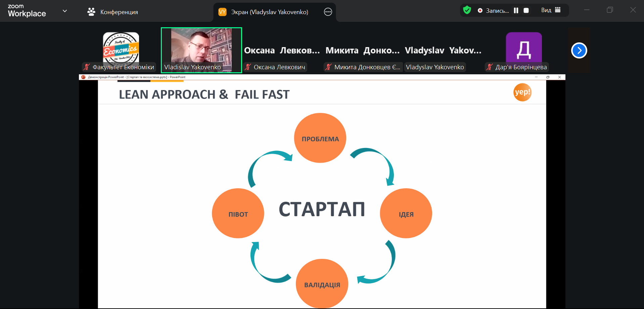Click the orange yep! logo on the slide
Viewport: 644px width, 309px height.
click(x=522, y=92)
